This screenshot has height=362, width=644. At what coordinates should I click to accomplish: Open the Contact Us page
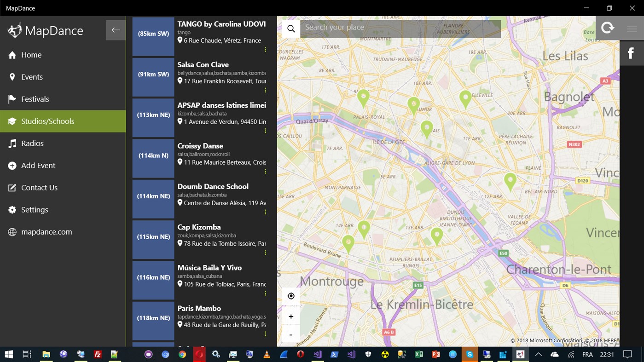click(x=63, y=188)
